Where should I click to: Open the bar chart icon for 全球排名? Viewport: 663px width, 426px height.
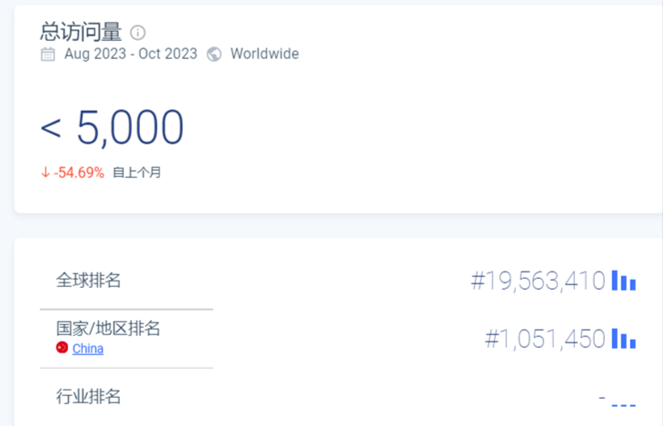[624, 280]
